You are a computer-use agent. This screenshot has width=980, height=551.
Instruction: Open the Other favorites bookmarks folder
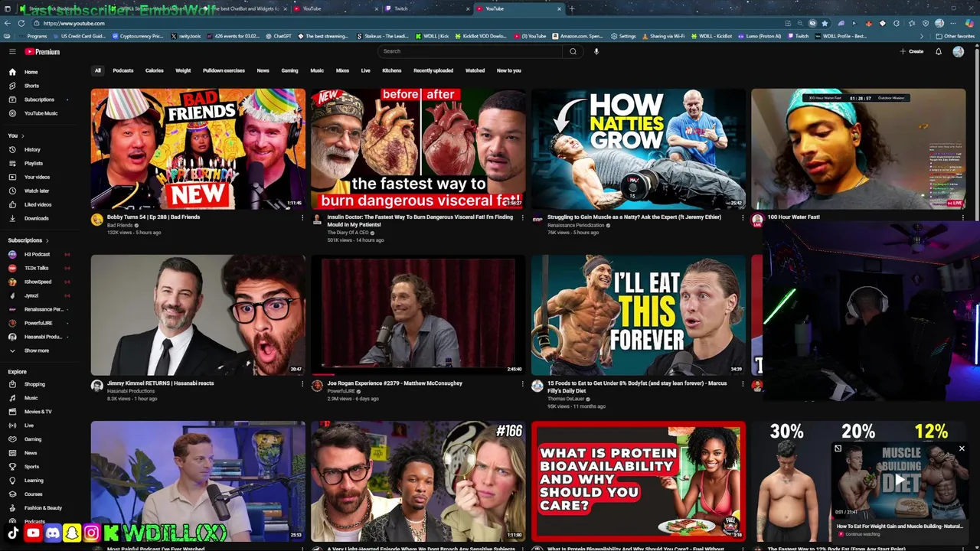click(x=955, y=36)
